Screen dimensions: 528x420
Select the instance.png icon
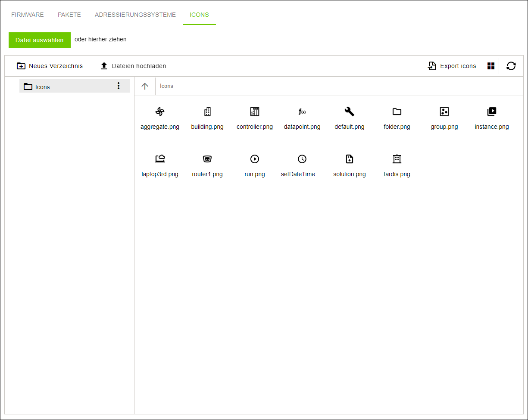[x=492, y=112]
